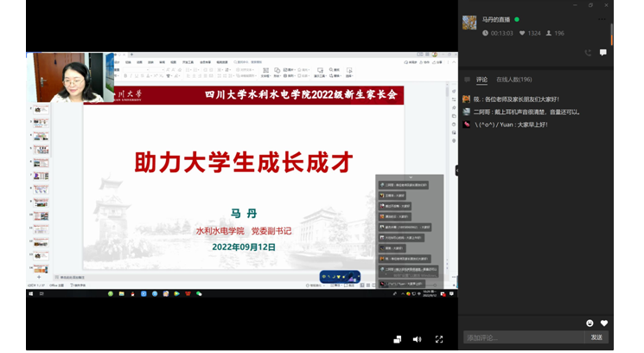
Task: Toggle the chat bubble icon in side panel
Action: [x=603, y=53]
